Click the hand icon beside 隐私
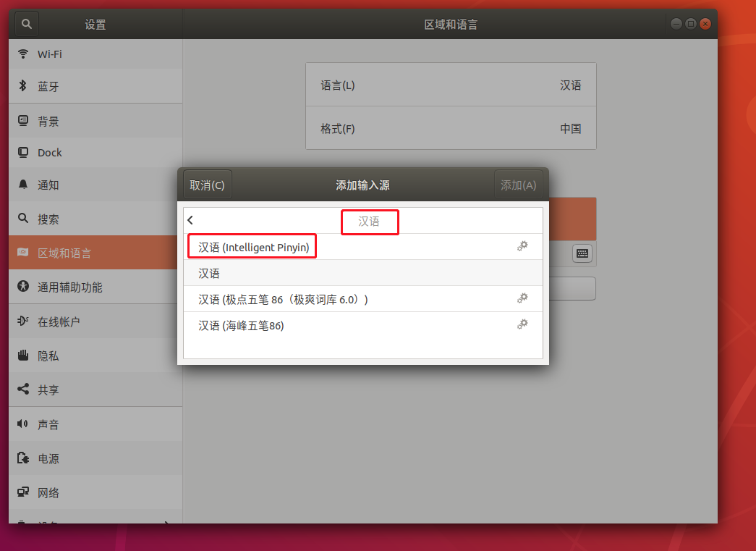 (22, 355)
